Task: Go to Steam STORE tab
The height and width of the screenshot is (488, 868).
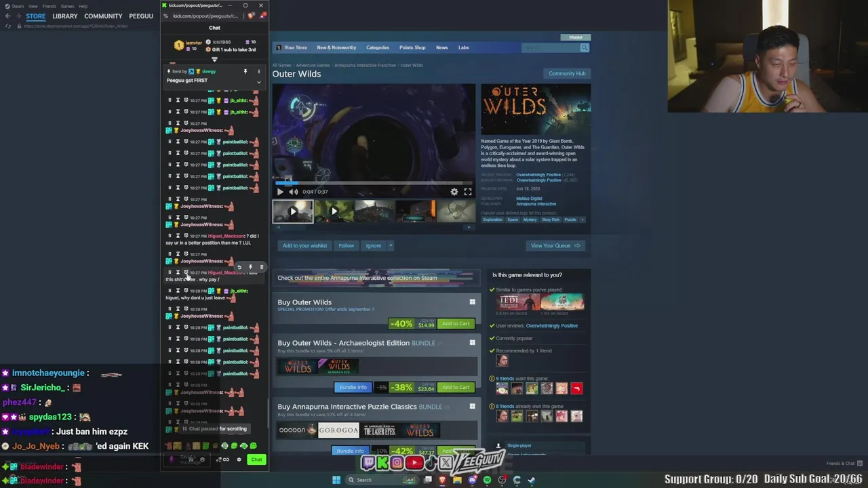Action: [35, 16]
